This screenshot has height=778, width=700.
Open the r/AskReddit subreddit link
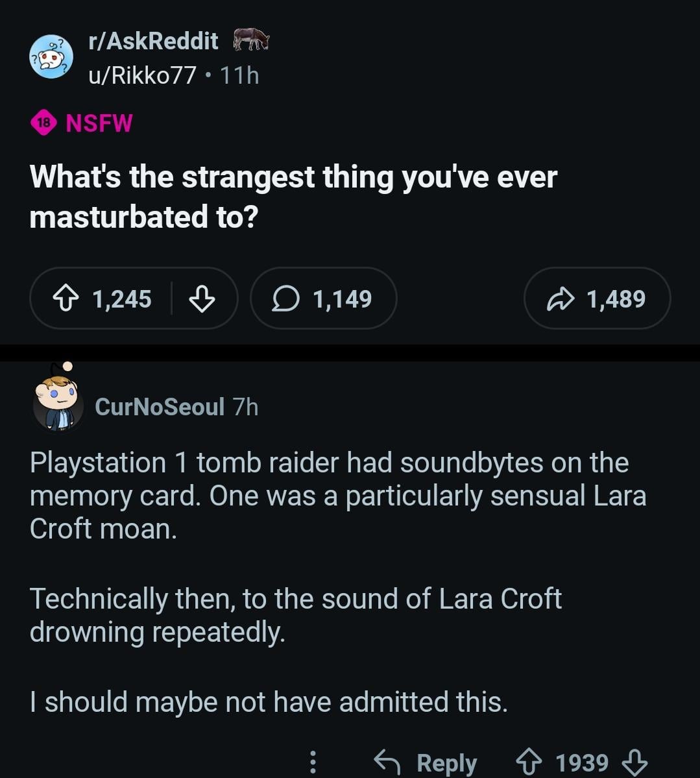(x=153, y=41)
